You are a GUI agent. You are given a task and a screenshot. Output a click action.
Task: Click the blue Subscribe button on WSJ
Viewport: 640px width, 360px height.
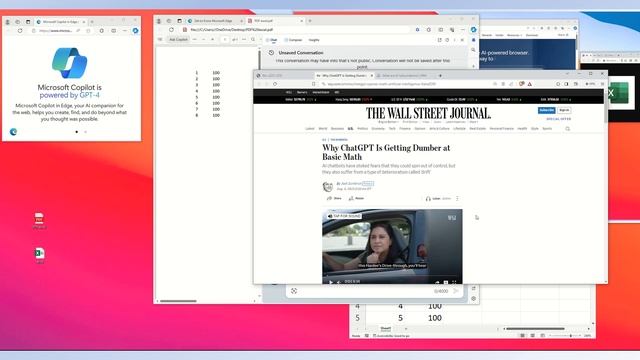click(x=546, y=110)
